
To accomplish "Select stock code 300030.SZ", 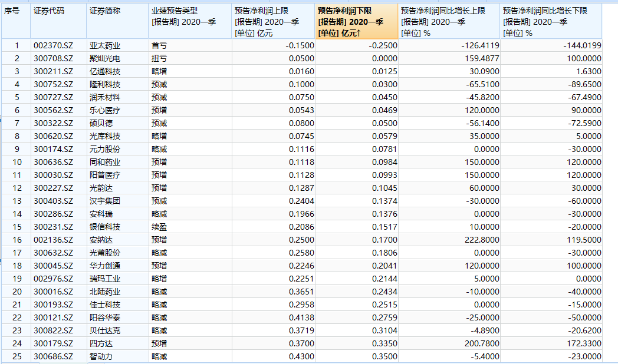I will tap(53, 175).
